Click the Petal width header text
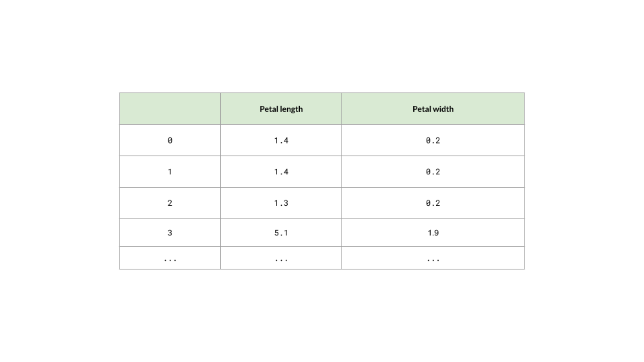This screenshot has width=644, height=362. pos(433,109)
